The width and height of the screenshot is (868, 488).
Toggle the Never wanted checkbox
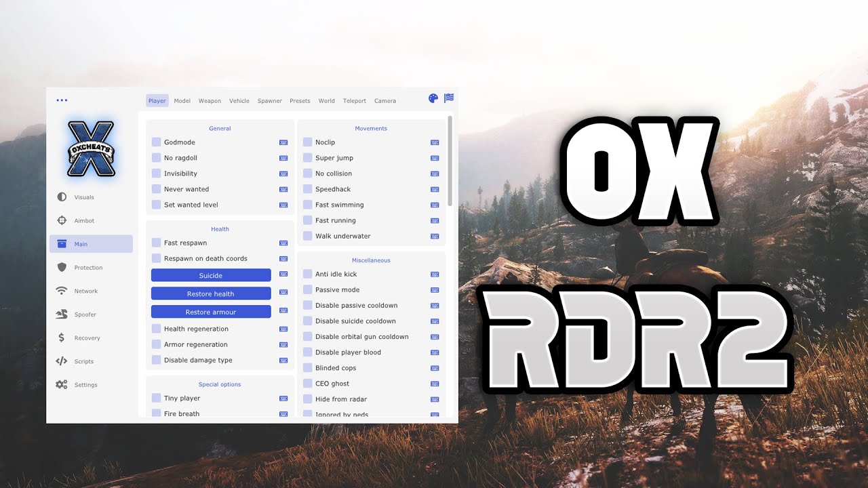click(156, 189)
